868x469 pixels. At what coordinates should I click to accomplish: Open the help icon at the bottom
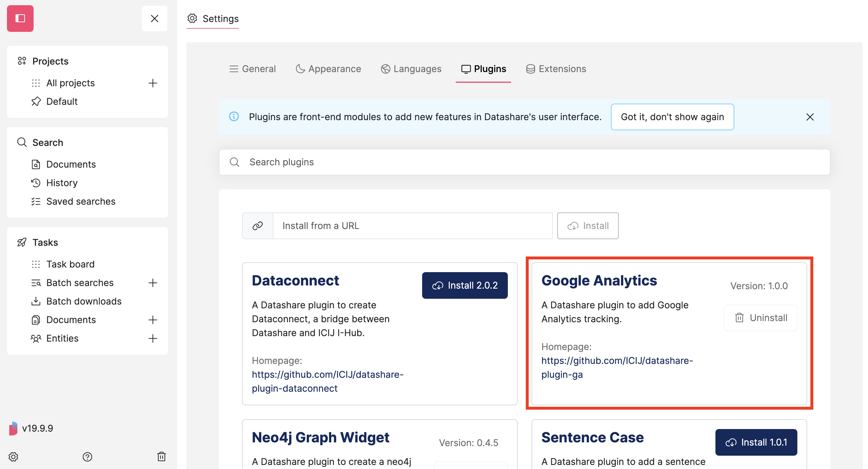[88, 457]
